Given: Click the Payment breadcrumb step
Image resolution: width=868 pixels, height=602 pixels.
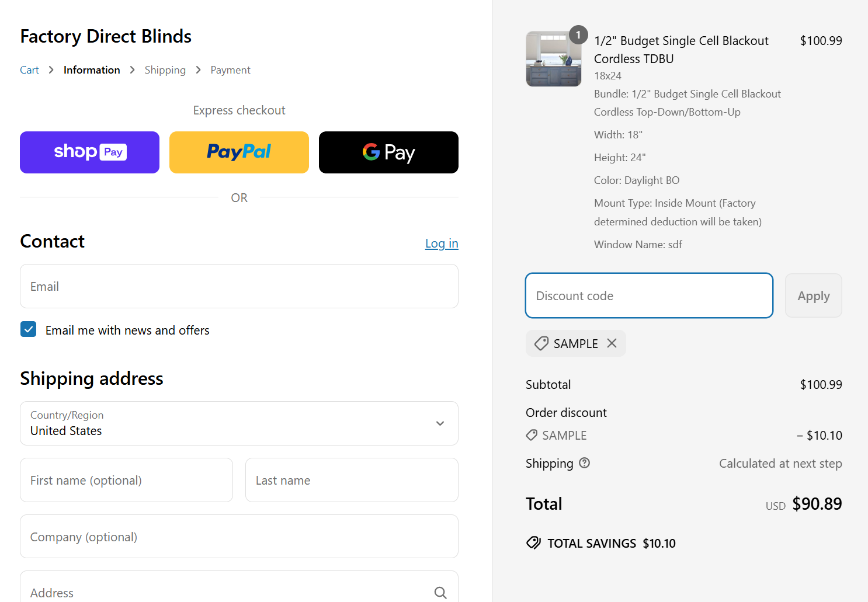Looking at the screenshot, I should click(230, 70).
